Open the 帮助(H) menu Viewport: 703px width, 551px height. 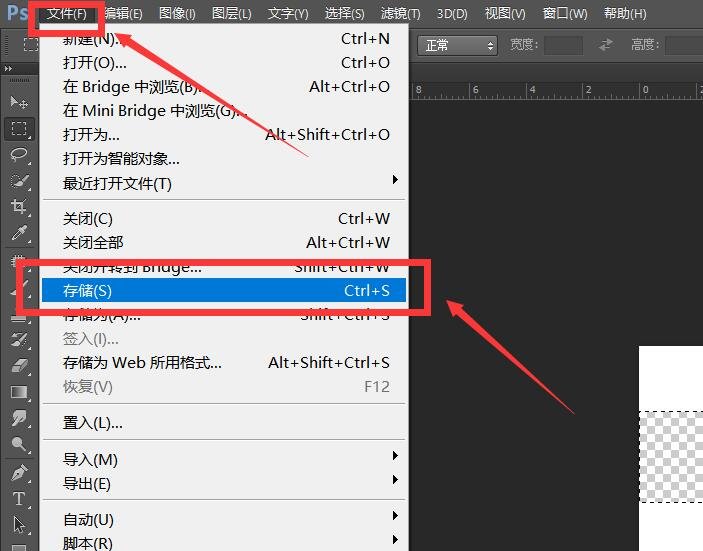click(625, 13)
